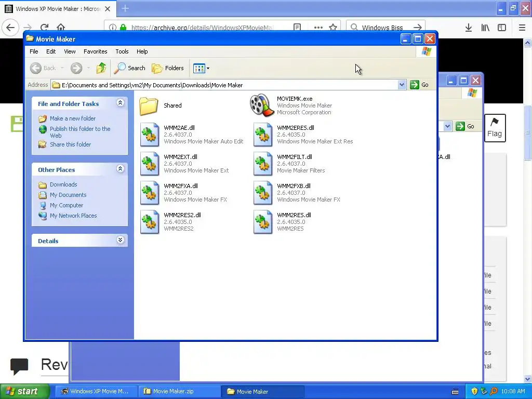Image resolution: width=532 pixels, height=399 pixels.
Task: Expand the Details panel
Action: point(121,240)
